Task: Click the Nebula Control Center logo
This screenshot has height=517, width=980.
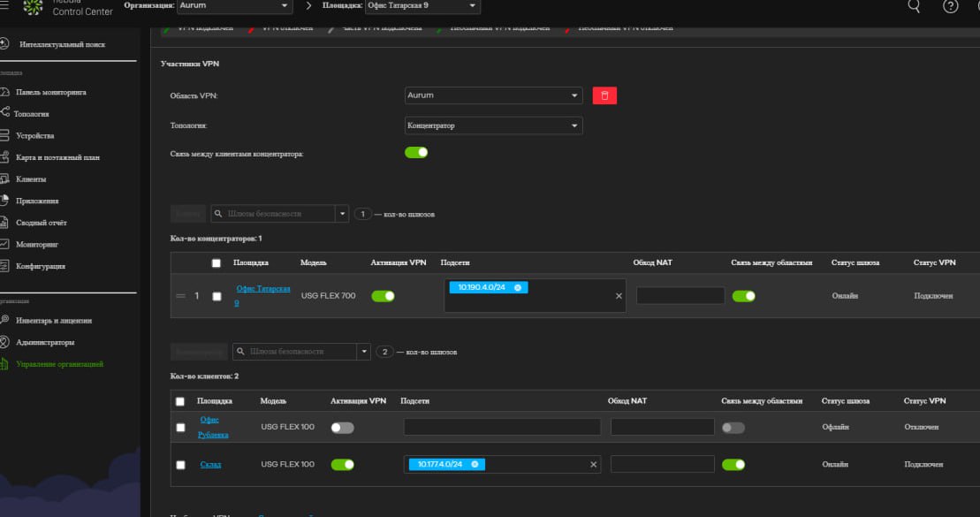Action: [x=33, y=7]
